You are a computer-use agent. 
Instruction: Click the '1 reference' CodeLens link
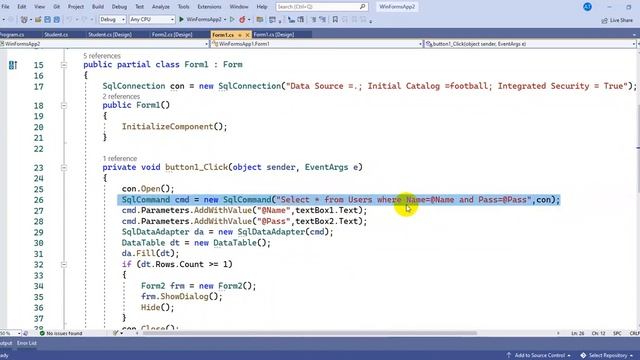tap(120, 158)
